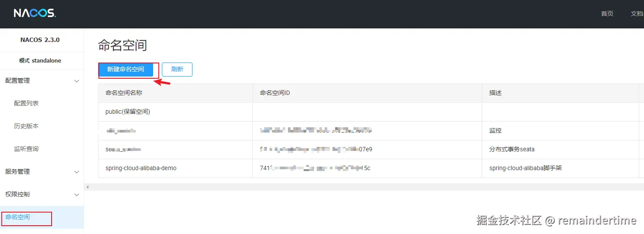This screenshot has height=234, width=644.
Task: Click the 命名空间名称 column header
Action: (x=175, y=93)
